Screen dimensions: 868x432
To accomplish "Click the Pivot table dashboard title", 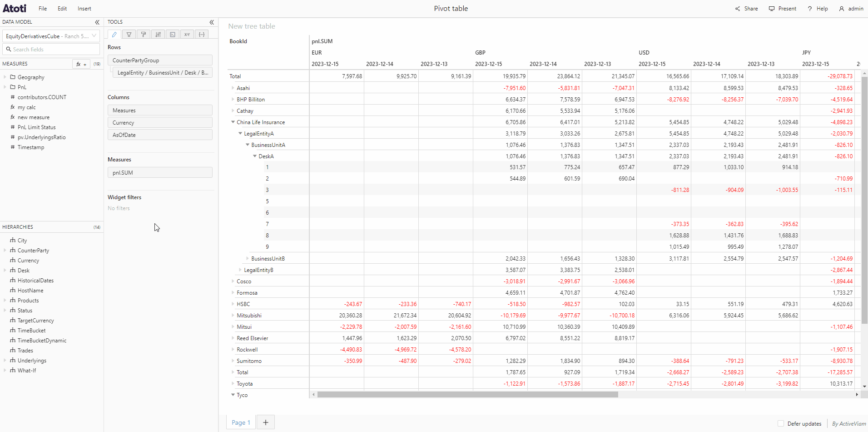I will (x=451, y=9).
